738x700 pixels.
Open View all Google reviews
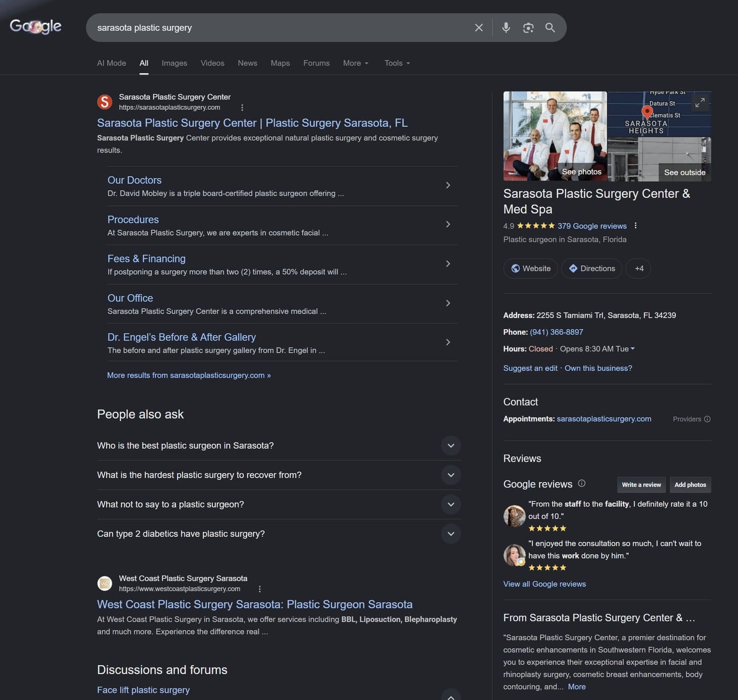(x=545, y=584)
